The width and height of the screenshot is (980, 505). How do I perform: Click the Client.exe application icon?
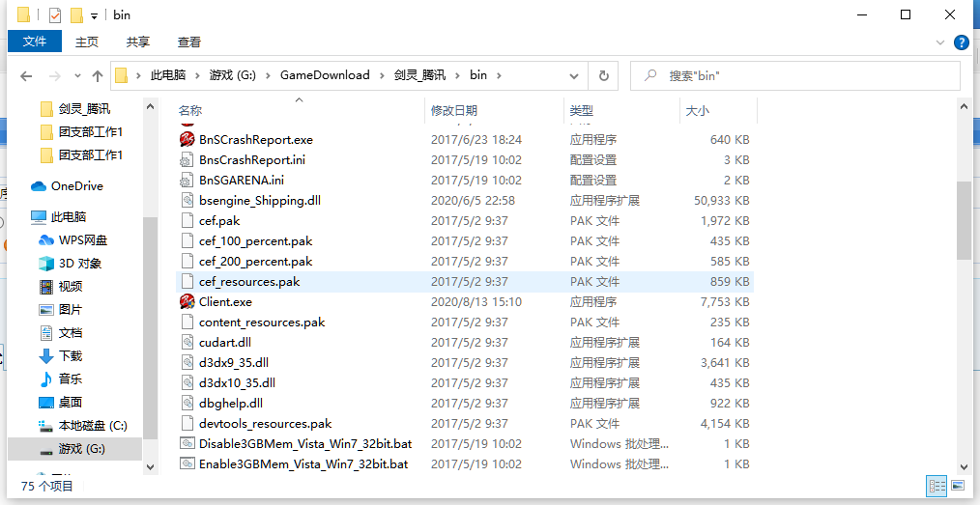(187, 301)
